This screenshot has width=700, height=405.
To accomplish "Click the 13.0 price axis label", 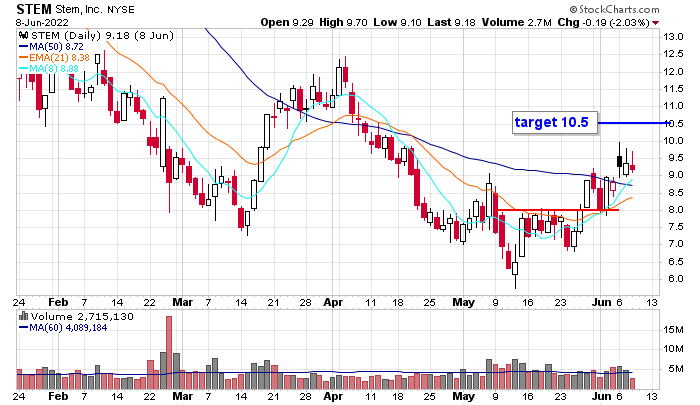I will pyautogui.click(x=673, y=37).
